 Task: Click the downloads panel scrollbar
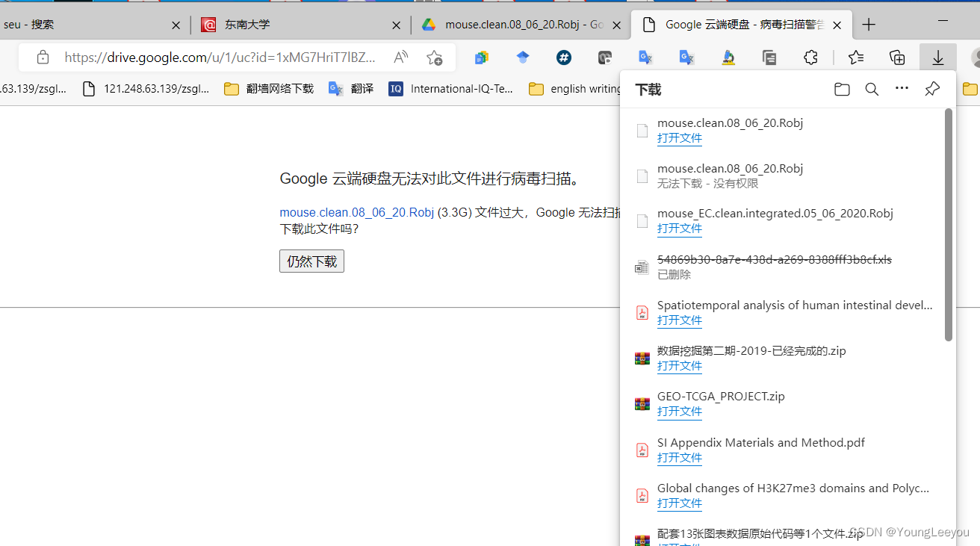point(949,224)
